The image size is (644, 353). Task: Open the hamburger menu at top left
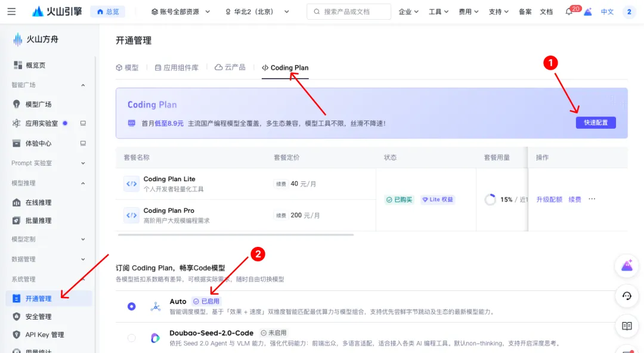tap(11, 11)
